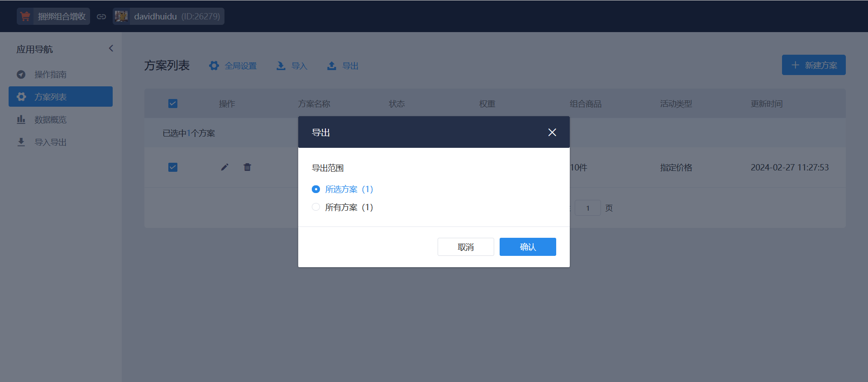Click the 2024-02-27 11:27:53 timestamp
This screenshot has width=868, height=382.
790,167
